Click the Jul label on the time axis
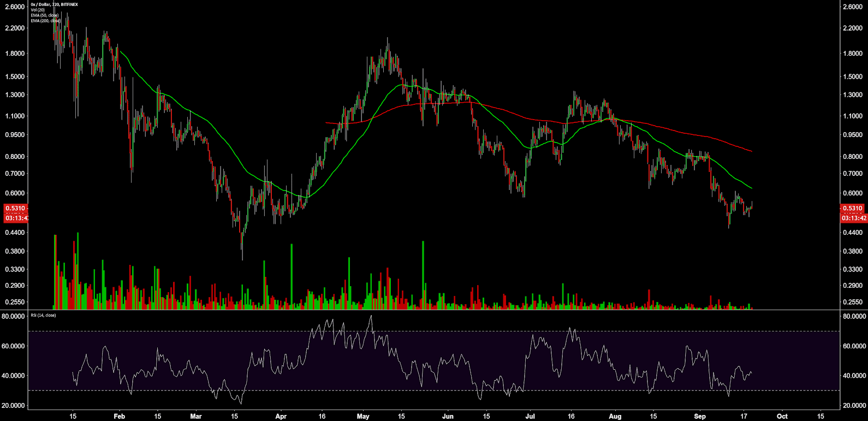 [530, 416]
